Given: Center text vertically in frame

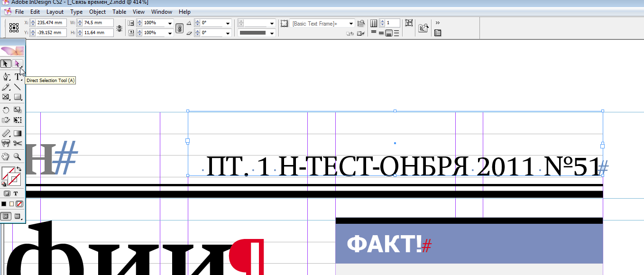Looking at the screenshot, I should coord(381,33).
